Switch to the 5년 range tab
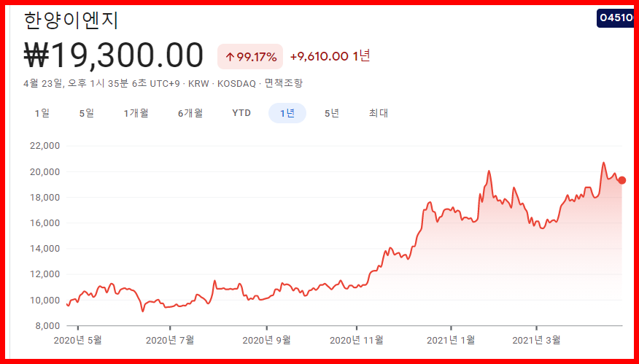The height and width of the screenshot is (364, 639). tap(332, 113)
